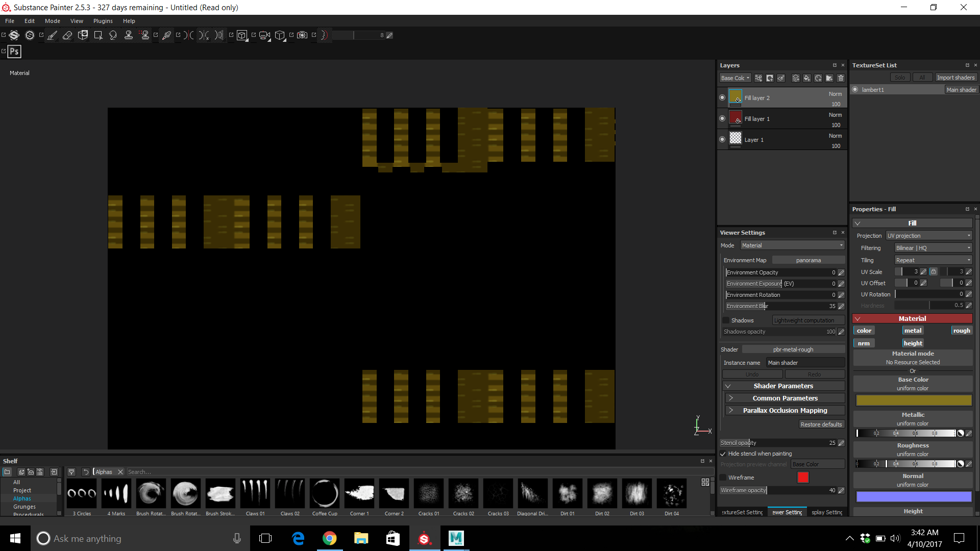
Task: Click the red Wireframe color swatch
Action: (x=803, y=478)
